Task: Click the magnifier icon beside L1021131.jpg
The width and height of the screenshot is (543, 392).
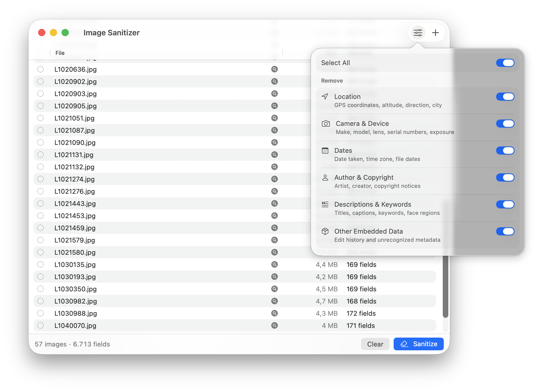Action: coord(274,155)
